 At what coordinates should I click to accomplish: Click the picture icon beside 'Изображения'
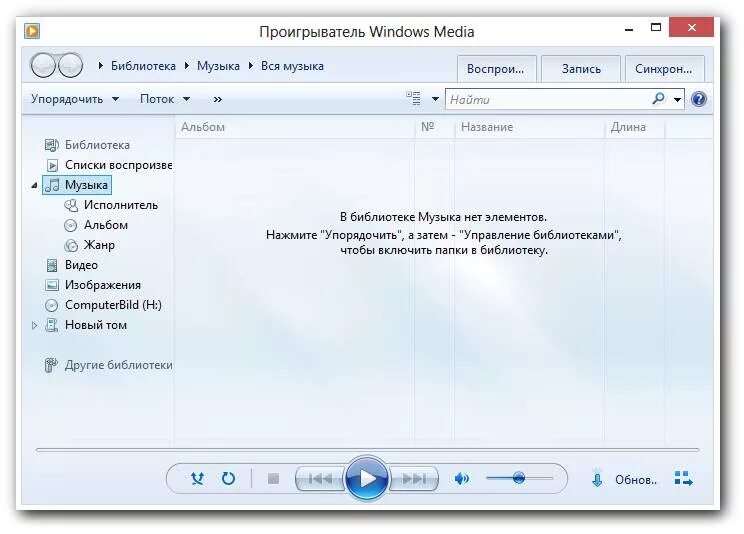pos(51,285)
